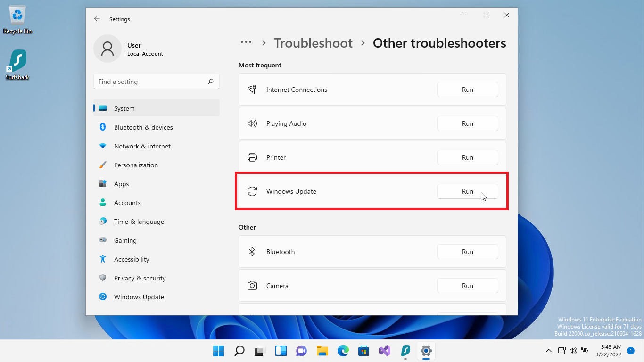644x362 pixels.
Task: Open Task View on taskbar
Action: click(x=259, y=351)
